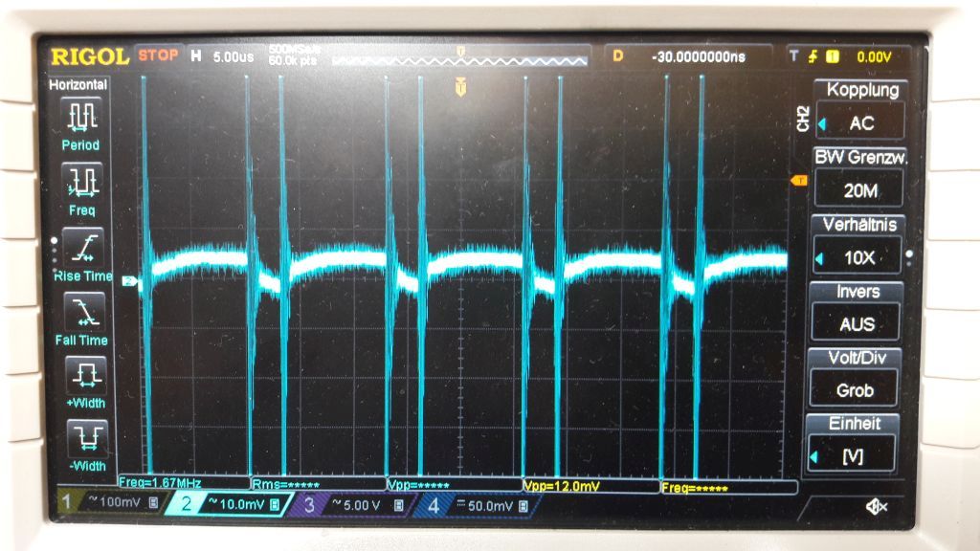980x551 pixels.
Task: Click the trigger level 0.00V readout
Action: pyautogui.click(x=874, y=57)
